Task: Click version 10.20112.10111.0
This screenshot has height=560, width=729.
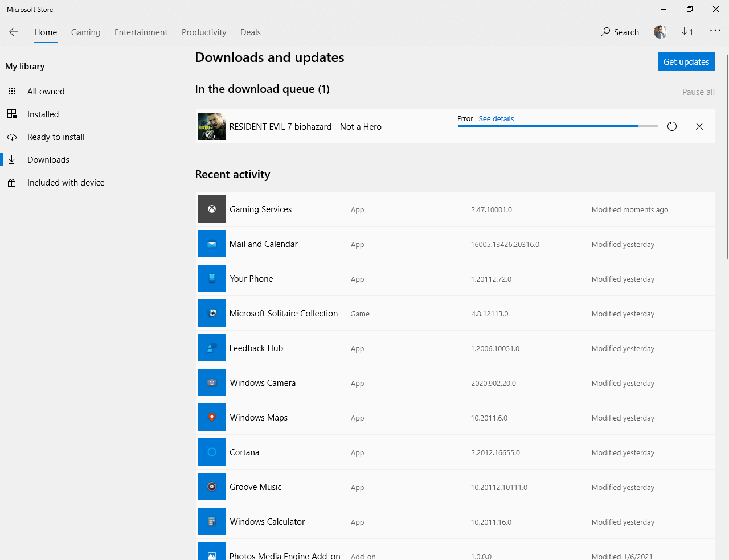Action: click(x=499, y=487)
